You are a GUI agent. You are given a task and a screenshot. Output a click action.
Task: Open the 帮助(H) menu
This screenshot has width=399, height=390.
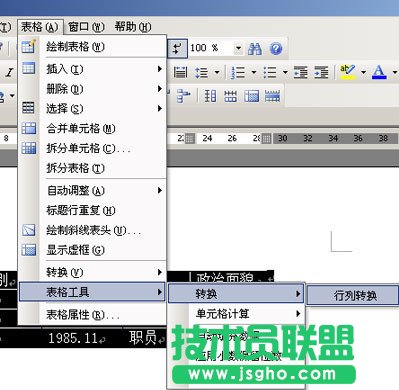coord(133,27)
